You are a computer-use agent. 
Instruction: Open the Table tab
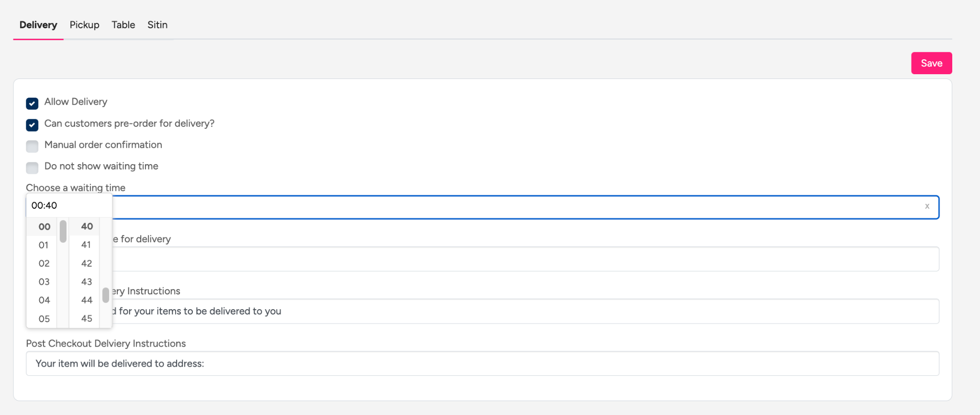[123, 25]
